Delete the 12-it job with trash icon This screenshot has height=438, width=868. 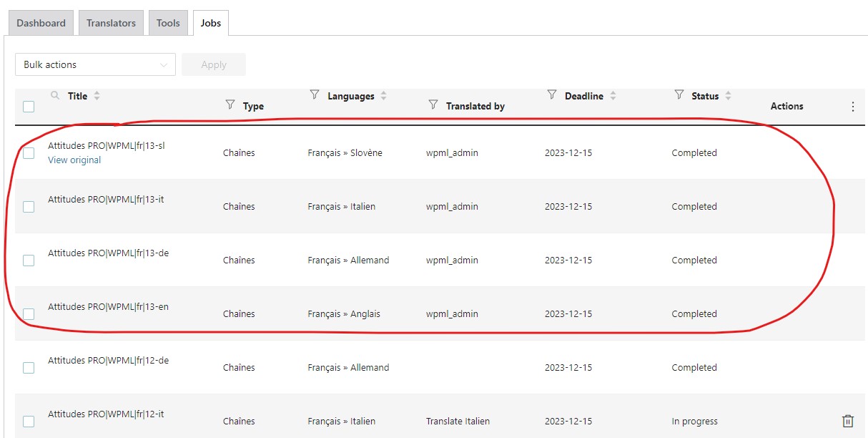848,421
